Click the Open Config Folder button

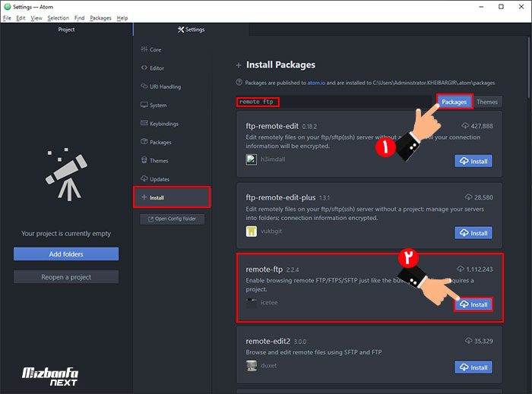coord(172,219)
